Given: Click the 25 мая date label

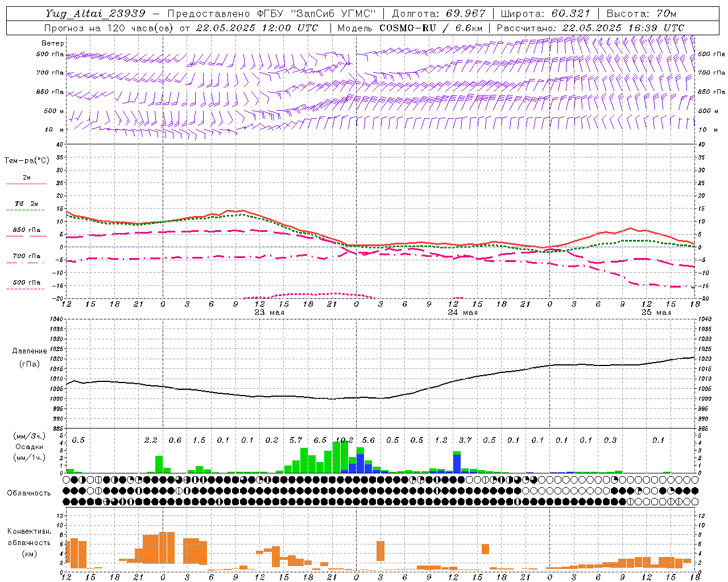Looking at the screenshot, I should [656, 313].
